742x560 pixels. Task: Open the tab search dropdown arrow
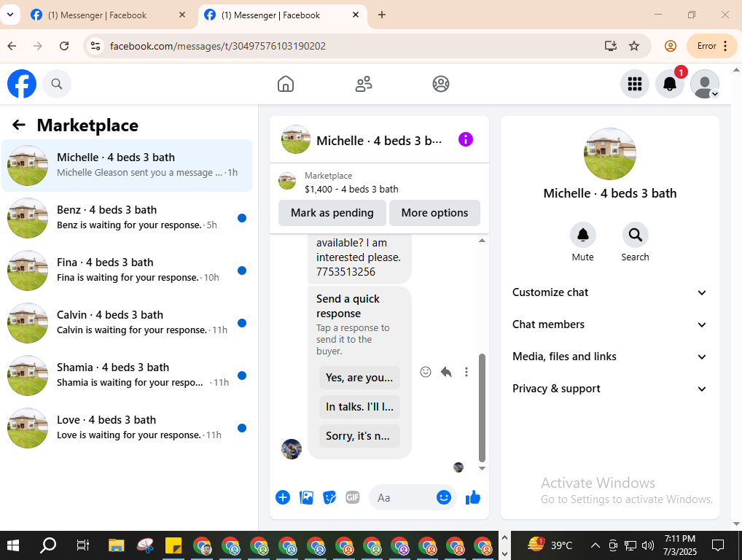[x=10, y=15]
